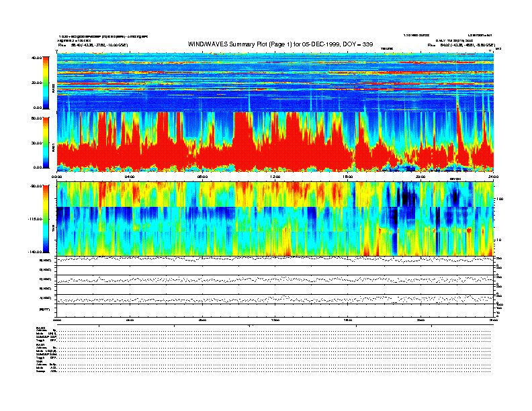Viewport: 532px width, 411px height.
Task: Click the 24:00 label under RAD1 panel
Action: pos(492,177)
